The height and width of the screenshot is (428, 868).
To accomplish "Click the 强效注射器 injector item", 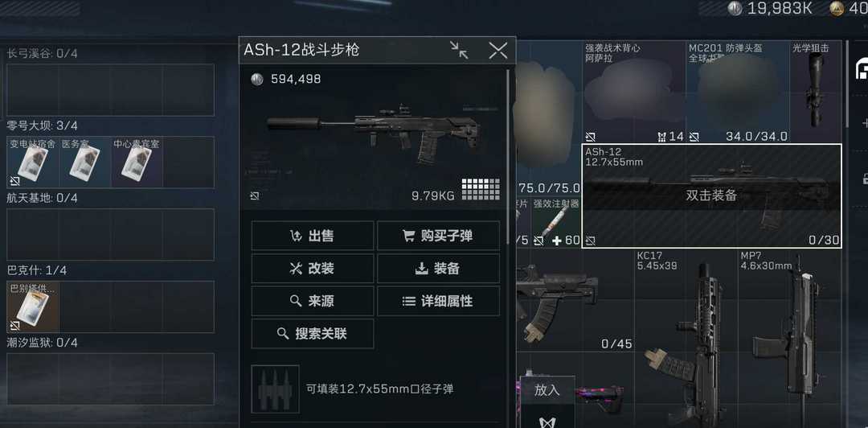I will (556, 222).
